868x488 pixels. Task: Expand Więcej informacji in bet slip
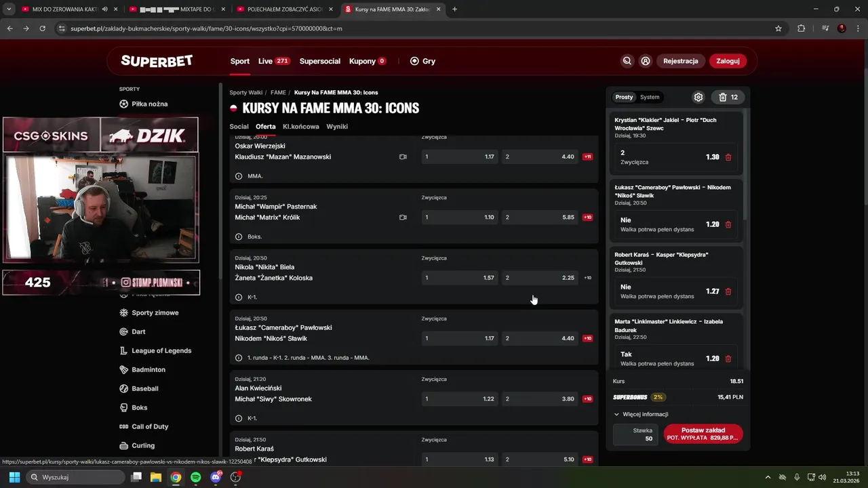(x=642, y=414)
